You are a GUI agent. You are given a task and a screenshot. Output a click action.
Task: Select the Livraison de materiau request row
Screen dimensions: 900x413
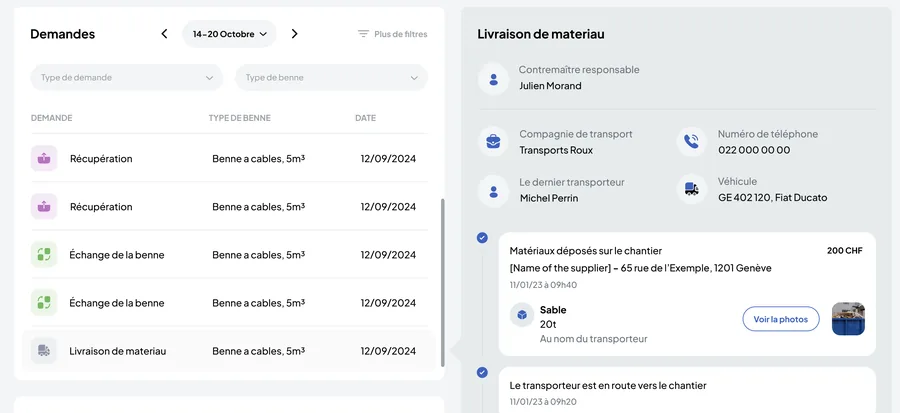[228, 351]
